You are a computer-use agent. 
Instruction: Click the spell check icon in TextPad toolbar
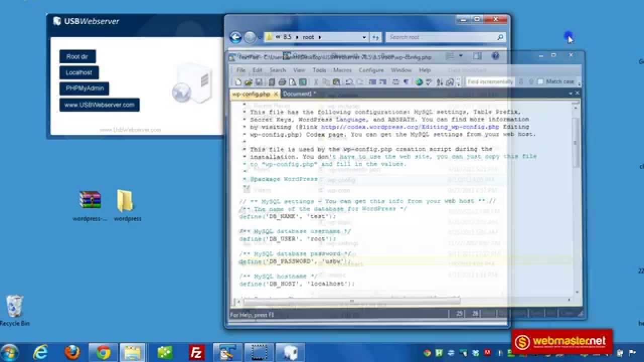(x=429, y=82)
